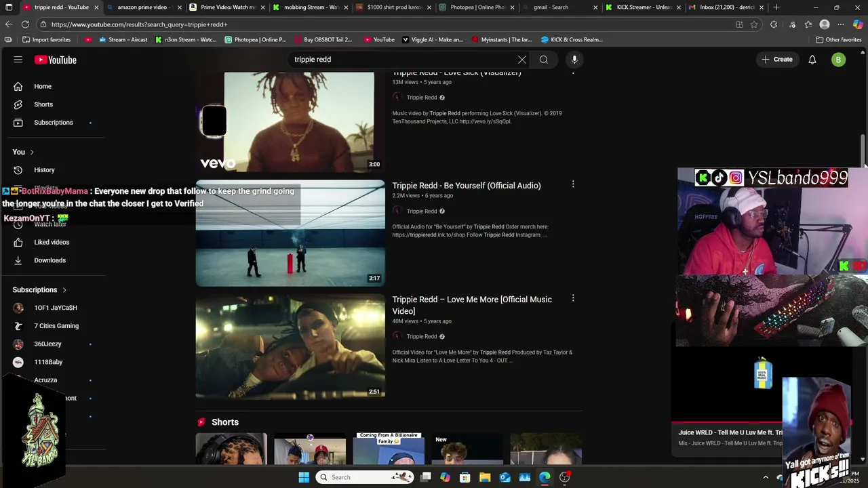Open the YouTube guide hamburger menu
This screenshot has width=868, height=488.
click(x=18, y=60)
